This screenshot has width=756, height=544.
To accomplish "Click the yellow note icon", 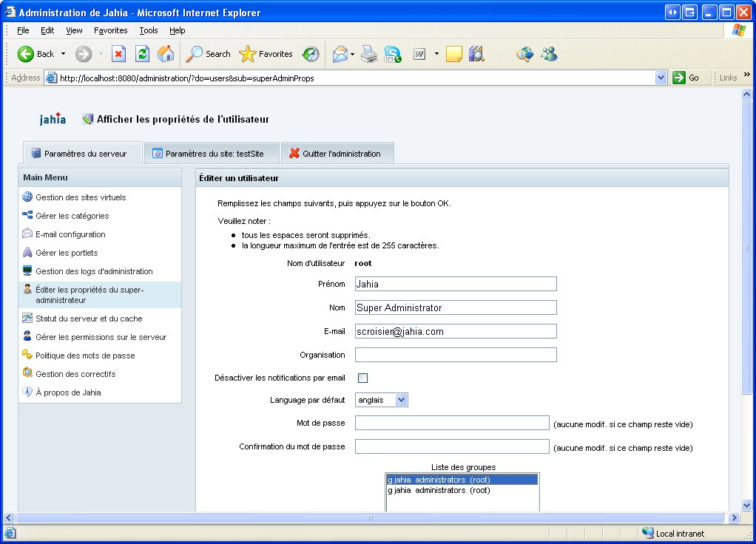I will 453,54.
